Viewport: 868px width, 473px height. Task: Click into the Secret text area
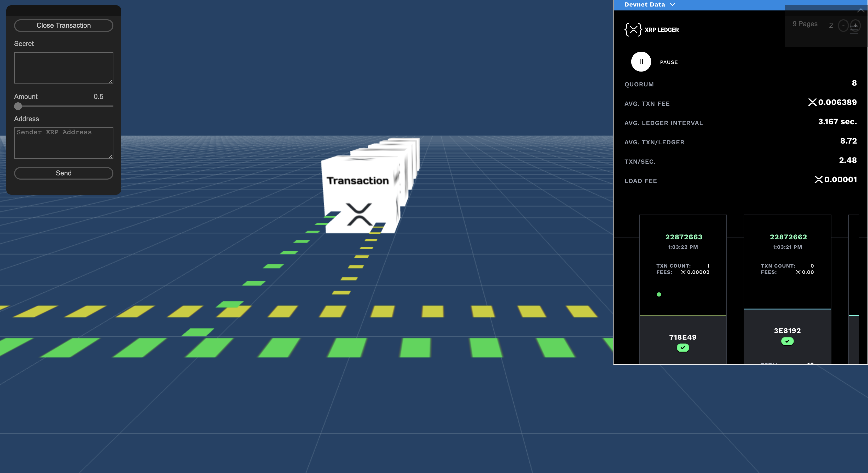click(63, 67)
